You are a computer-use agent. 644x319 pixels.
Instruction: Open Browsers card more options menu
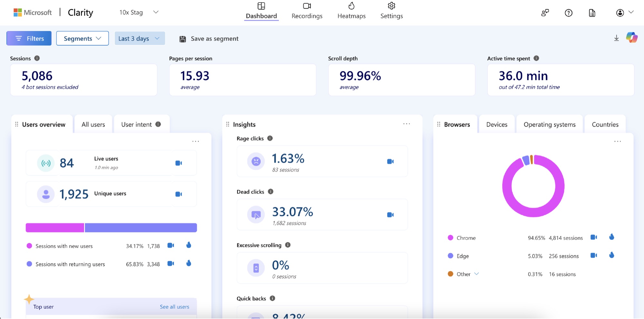tap(618, 141)
